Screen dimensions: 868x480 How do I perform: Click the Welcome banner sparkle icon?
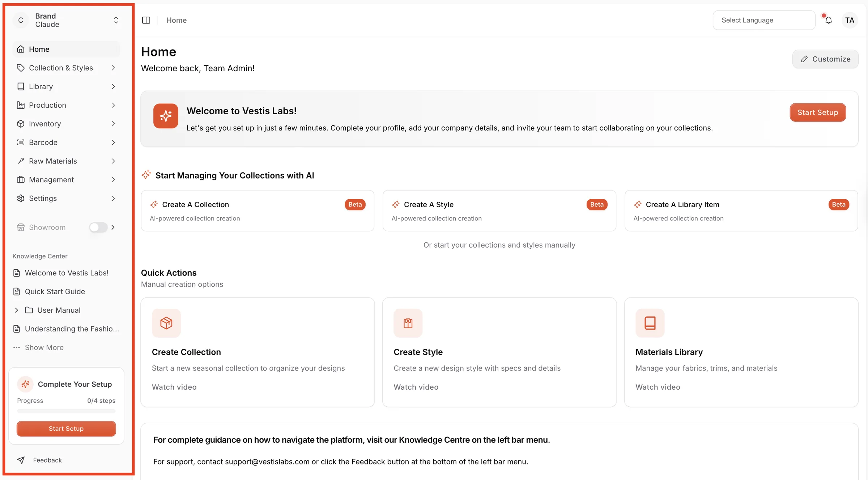click(x=166, y=116)
